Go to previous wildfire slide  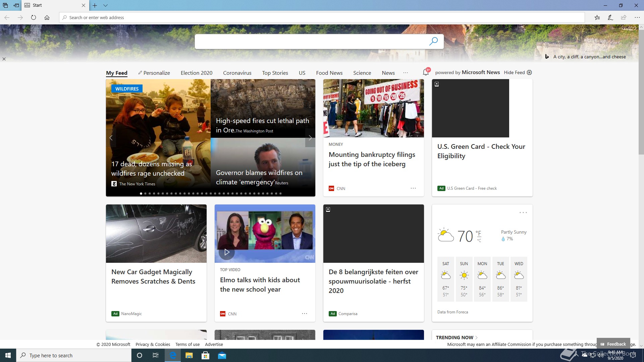coord(111,138)
